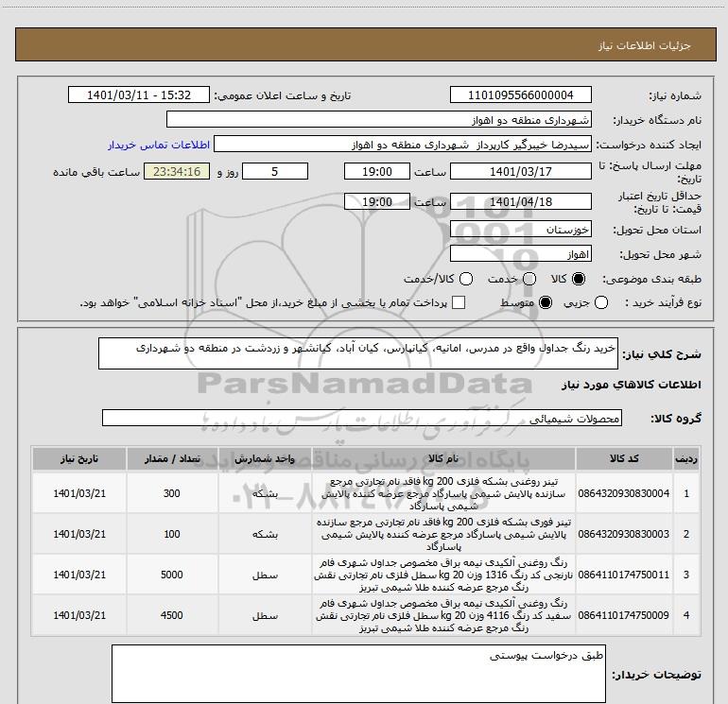
Task: Select the کالا/خدمت radio button
Action: click(466, 279)
